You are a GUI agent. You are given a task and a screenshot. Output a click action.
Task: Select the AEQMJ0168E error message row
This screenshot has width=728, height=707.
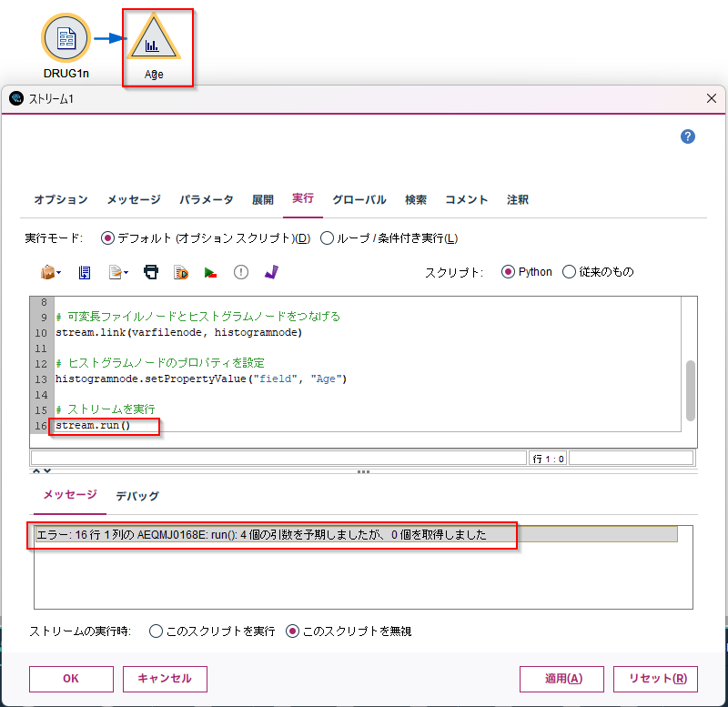(357, 534)
